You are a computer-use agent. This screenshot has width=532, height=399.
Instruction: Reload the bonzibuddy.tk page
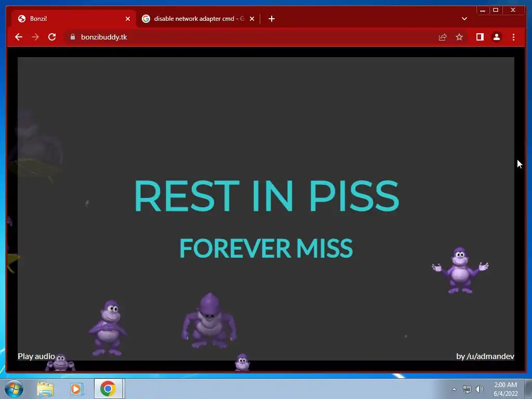[52, 37]
